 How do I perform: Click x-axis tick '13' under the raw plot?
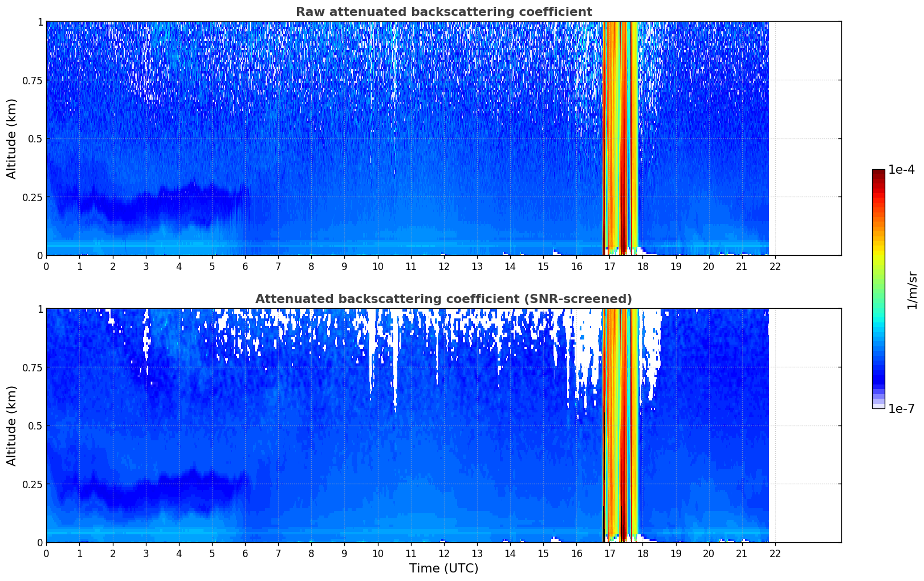[x=477, y=266]
